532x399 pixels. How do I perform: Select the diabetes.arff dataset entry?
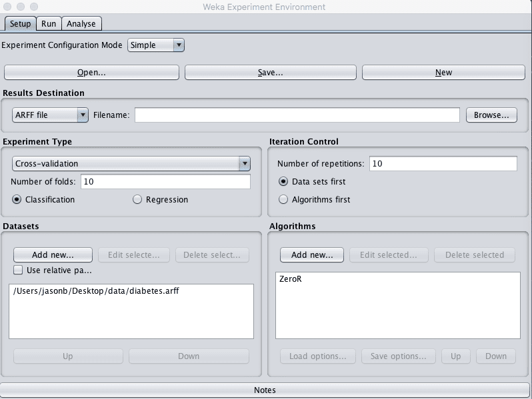click(96, 291)
